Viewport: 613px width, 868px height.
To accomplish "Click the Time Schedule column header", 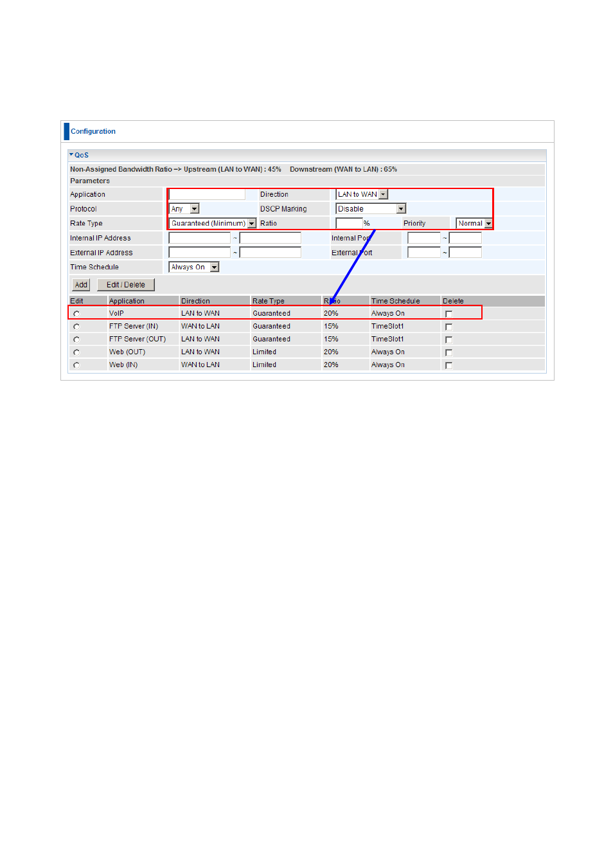I will click(x=396, y=301).
